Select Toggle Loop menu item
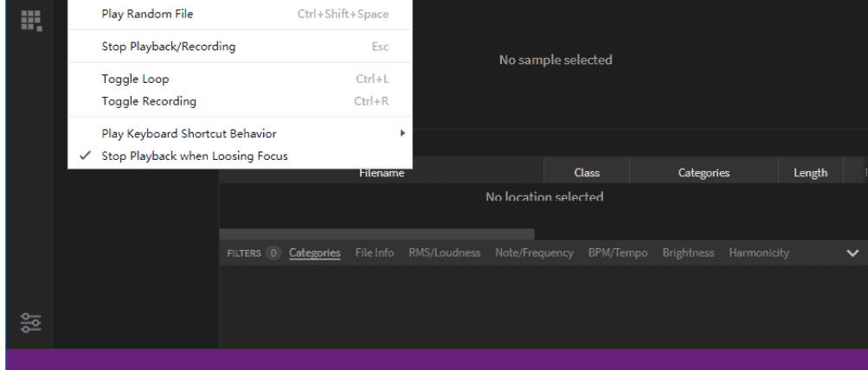The height and width of the screenshot is (370, 868). click(x=240, y=79)
